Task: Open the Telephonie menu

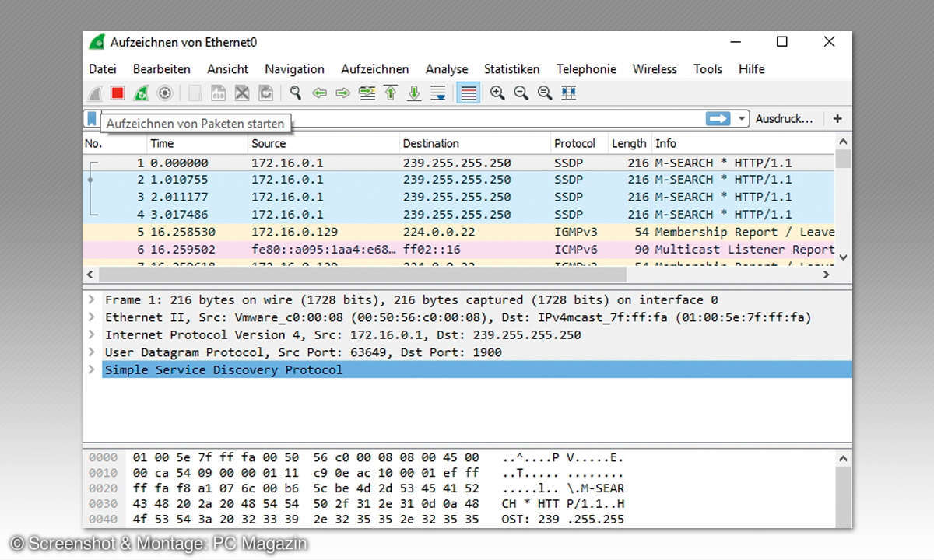Action: [586, 69]
